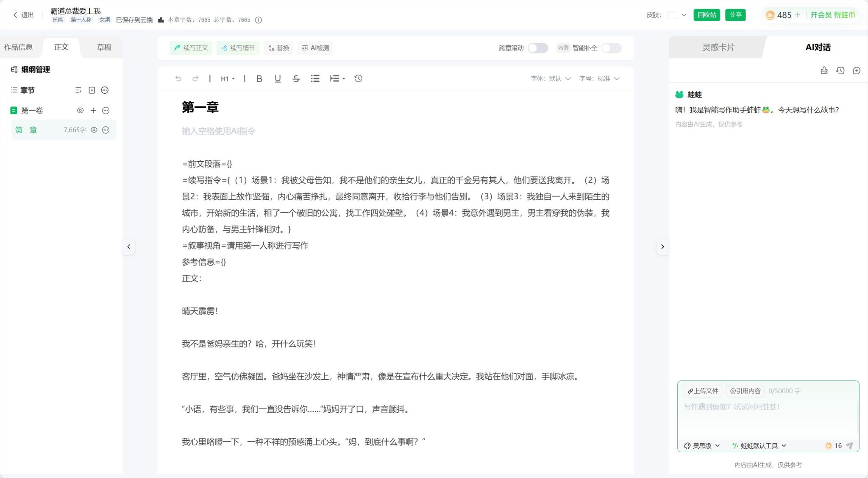The image size is (868, 478).
Task: Open the H1 heading dropdown
Action: click(228, 78)
